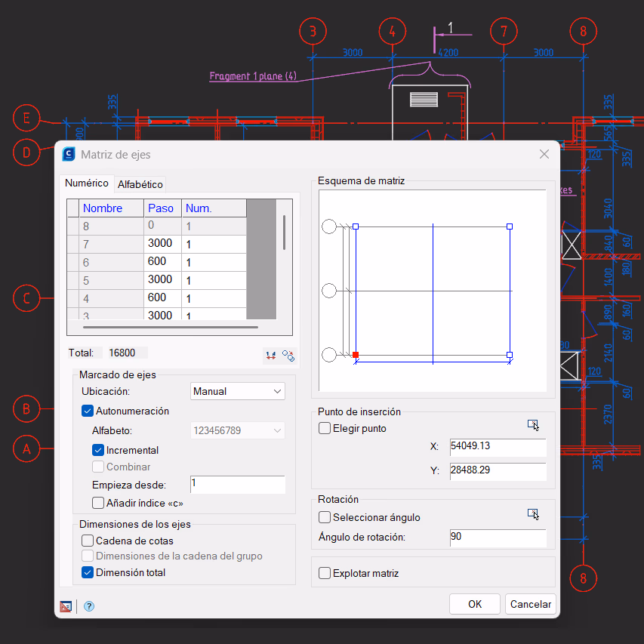Open the help question mark icon

[89, 606]
